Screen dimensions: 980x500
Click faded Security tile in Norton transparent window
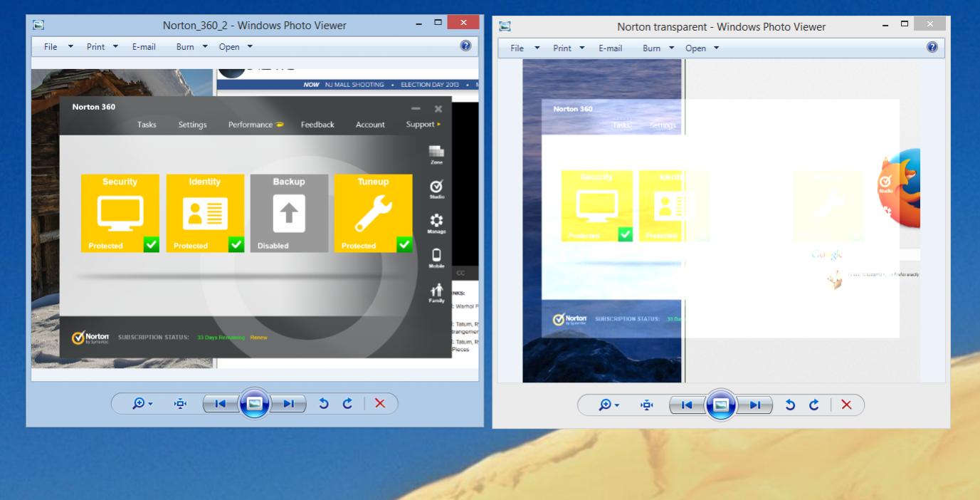pyautogui.click(x=597, y=206)
